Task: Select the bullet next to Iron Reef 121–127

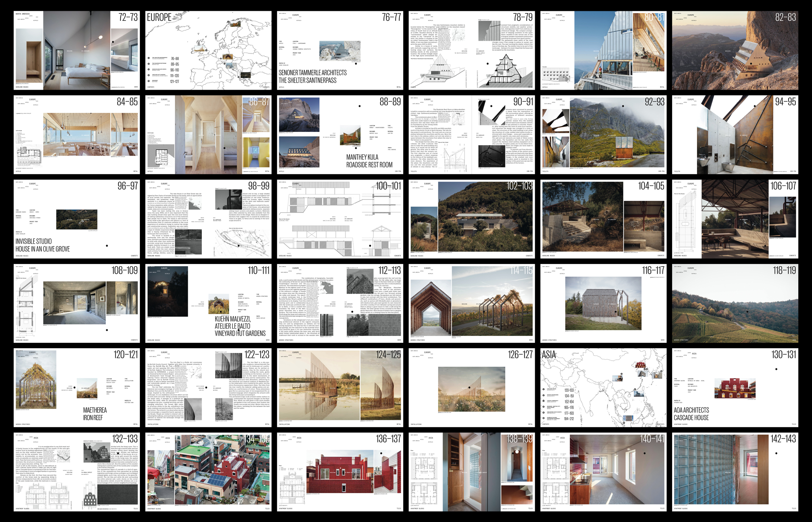Action: coord(149,81)
